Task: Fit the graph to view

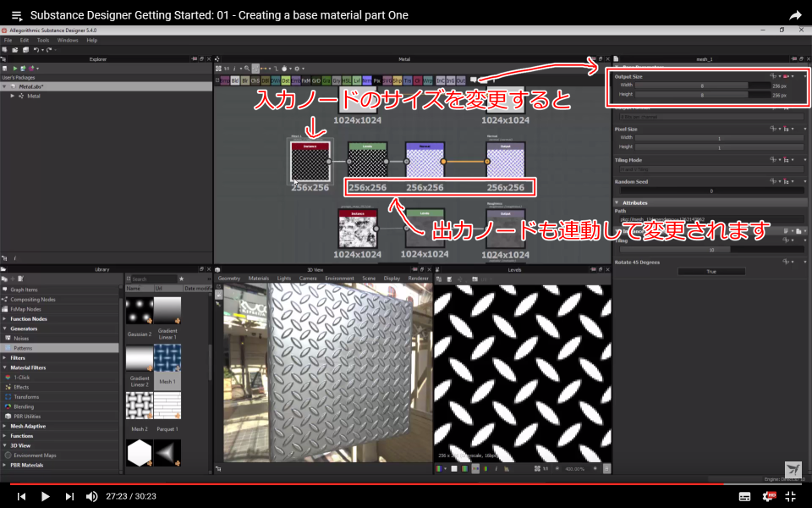Action: pyautogui.click(x=219, y=69)
